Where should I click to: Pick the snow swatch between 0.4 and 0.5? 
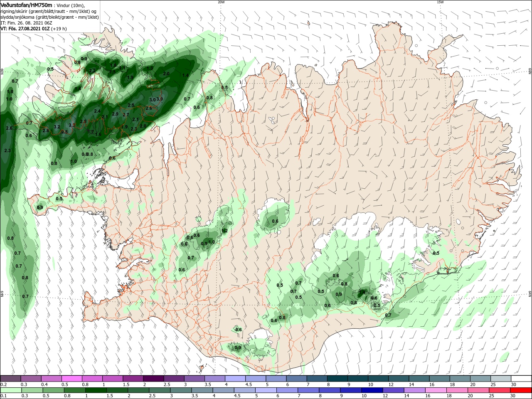pos(51,379)
